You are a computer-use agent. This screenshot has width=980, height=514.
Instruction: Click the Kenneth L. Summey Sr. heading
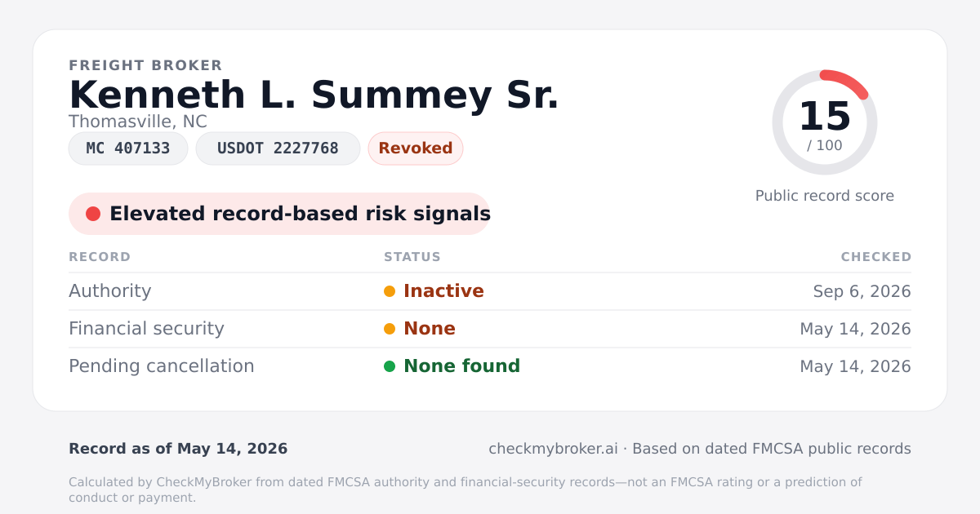click(x=314, y=95)
